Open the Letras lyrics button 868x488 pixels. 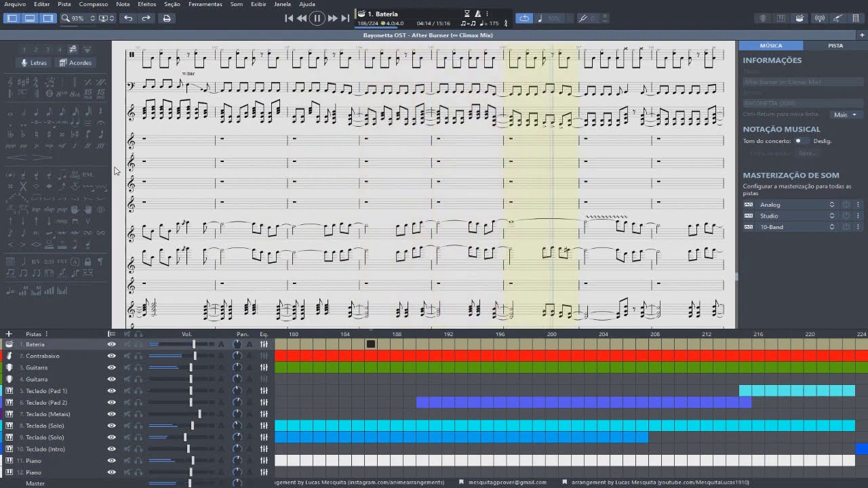34,62
